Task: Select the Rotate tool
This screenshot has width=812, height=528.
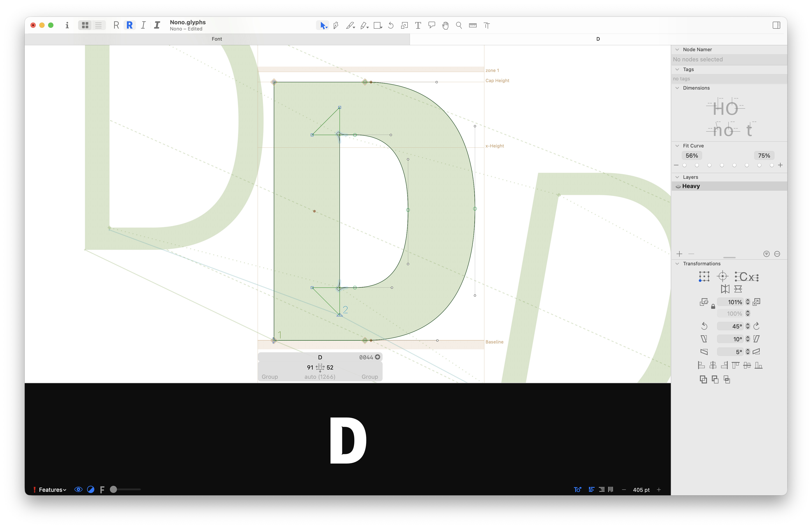Action: point(391,25)
